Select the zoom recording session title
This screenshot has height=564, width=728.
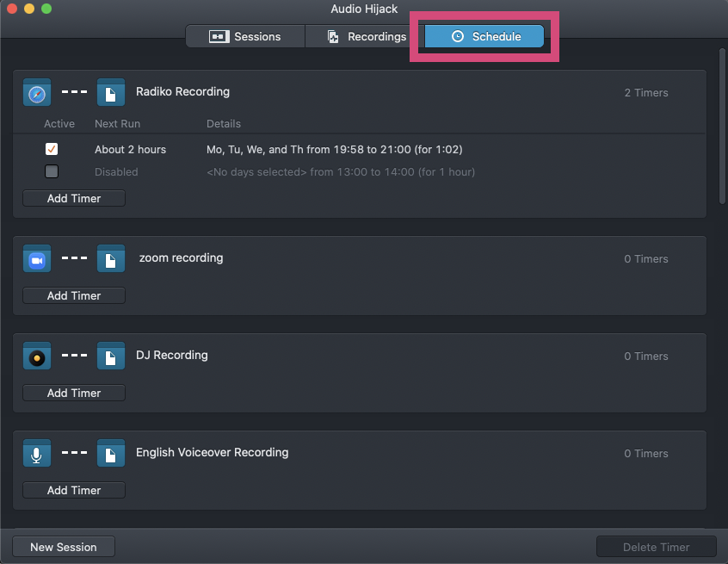tap(181, 257)
